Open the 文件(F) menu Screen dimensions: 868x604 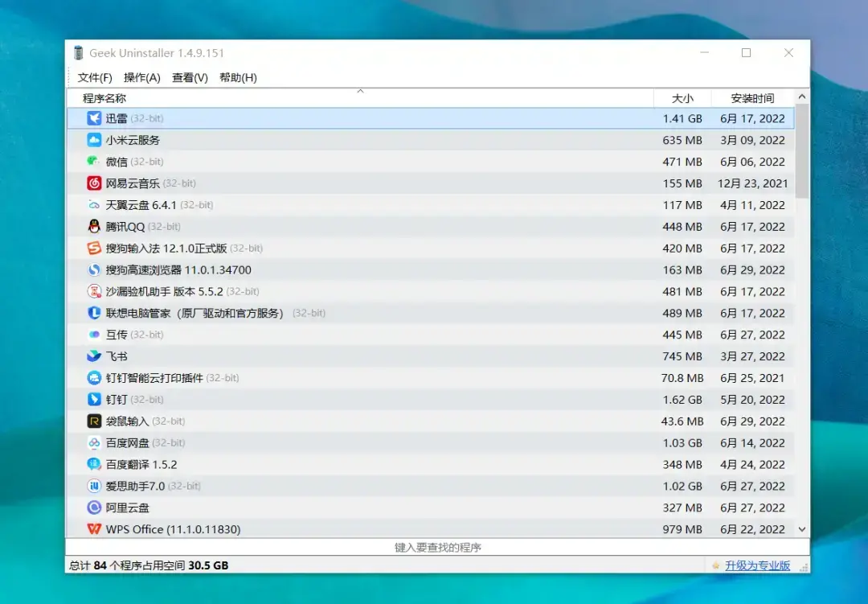tap(95, 78)
